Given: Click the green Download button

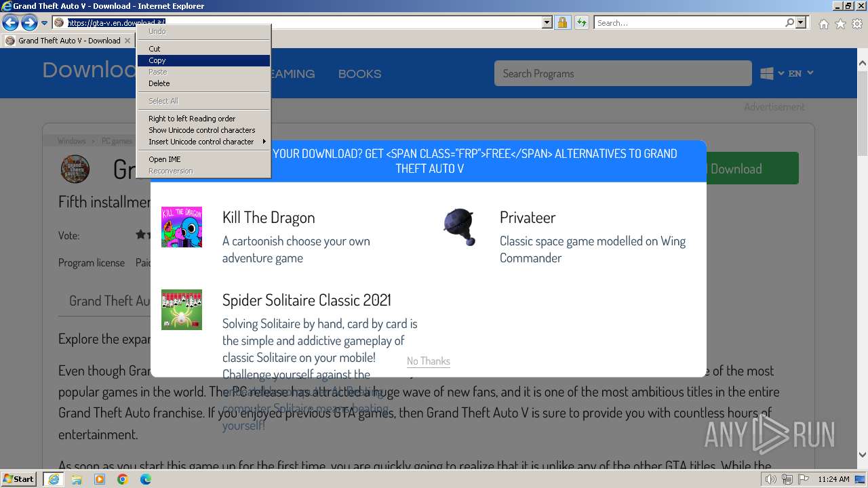Looking at the screenshot, I should tap(752, 169).
